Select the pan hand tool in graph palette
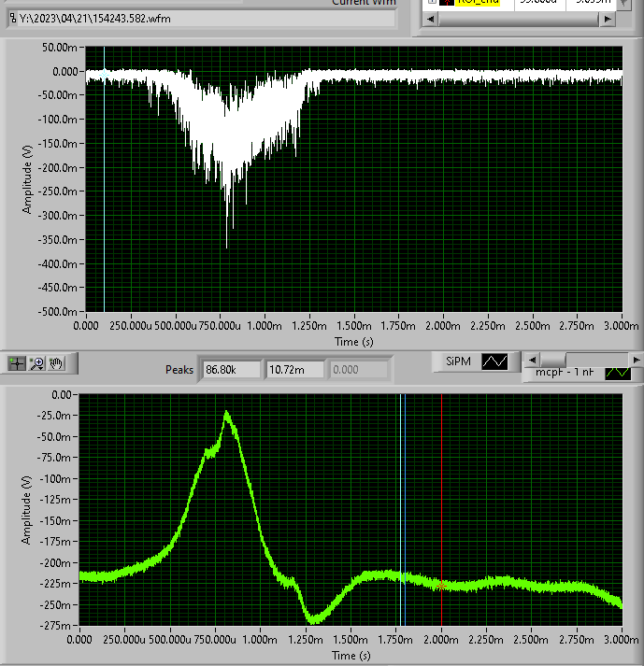Screen dimensions: 644x666 click(56, 363)
